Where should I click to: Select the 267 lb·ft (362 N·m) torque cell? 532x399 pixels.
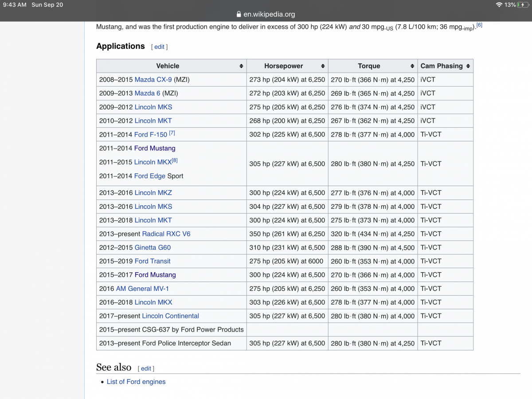click(373, 121)
